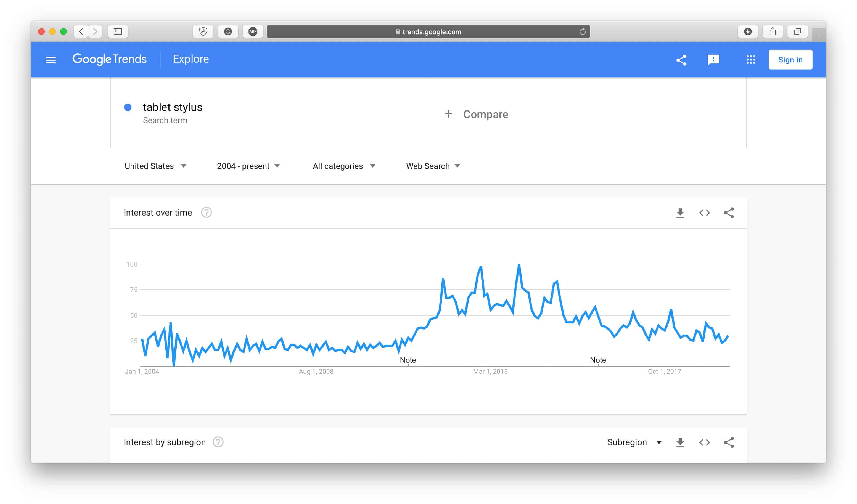Click the chart peak at value 100
The width and height of the screenshot is (857, 504).
coord(519,265)
